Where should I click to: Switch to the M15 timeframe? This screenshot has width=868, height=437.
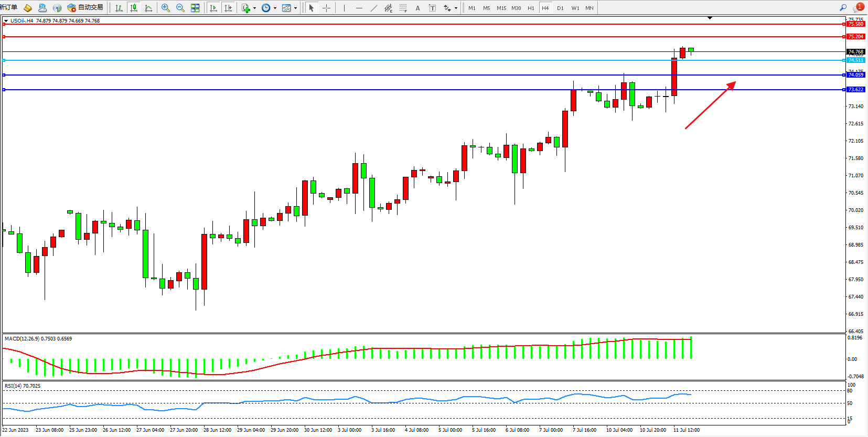pos(501,8)
